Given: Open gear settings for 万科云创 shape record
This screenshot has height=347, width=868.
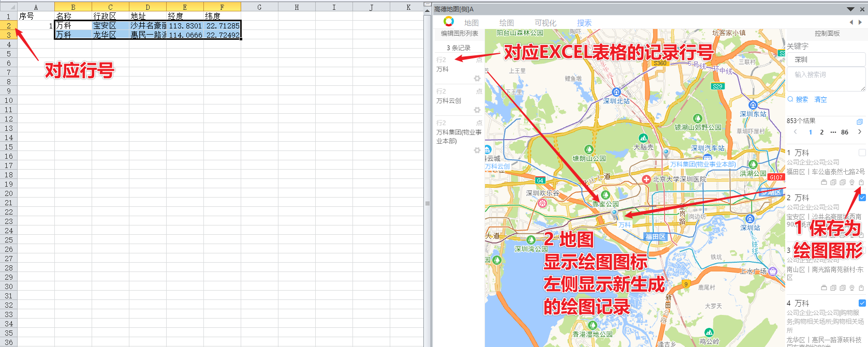Looking at the screenshot, I should (477, 110).
